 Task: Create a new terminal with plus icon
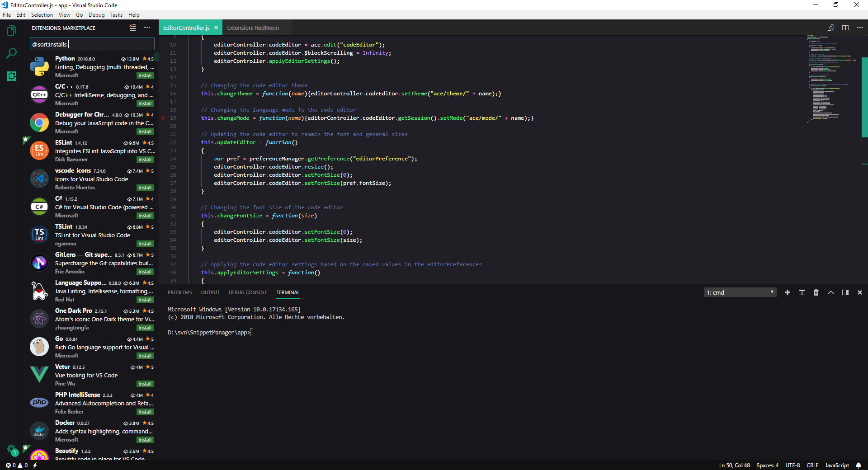[x=787, y=292]
